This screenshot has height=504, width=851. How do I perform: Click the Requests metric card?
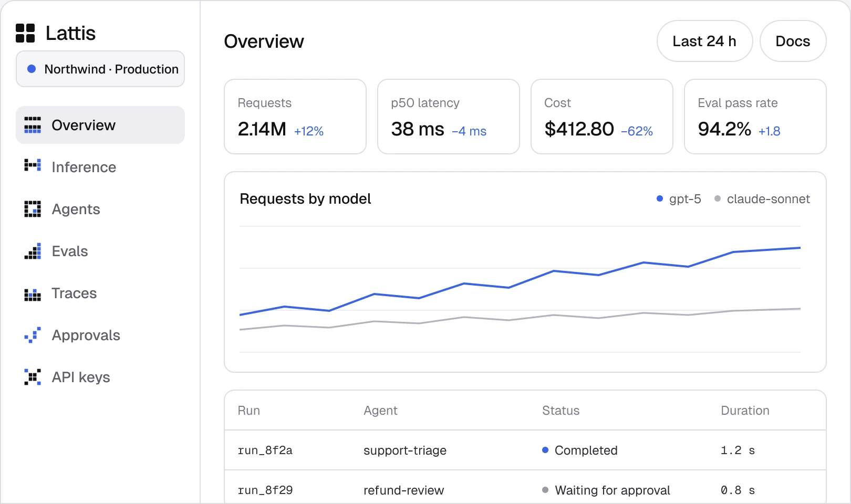(x=295, y=117)
